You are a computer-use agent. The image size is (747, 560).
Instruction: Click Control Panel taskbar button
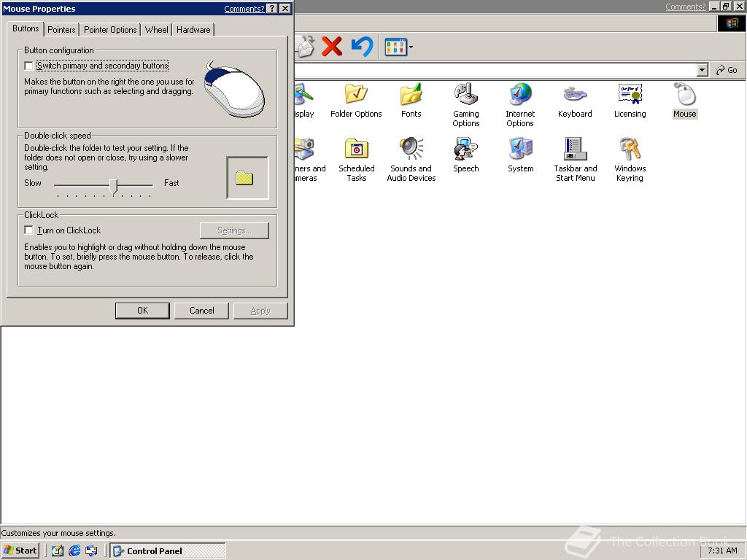pos(167,551)
